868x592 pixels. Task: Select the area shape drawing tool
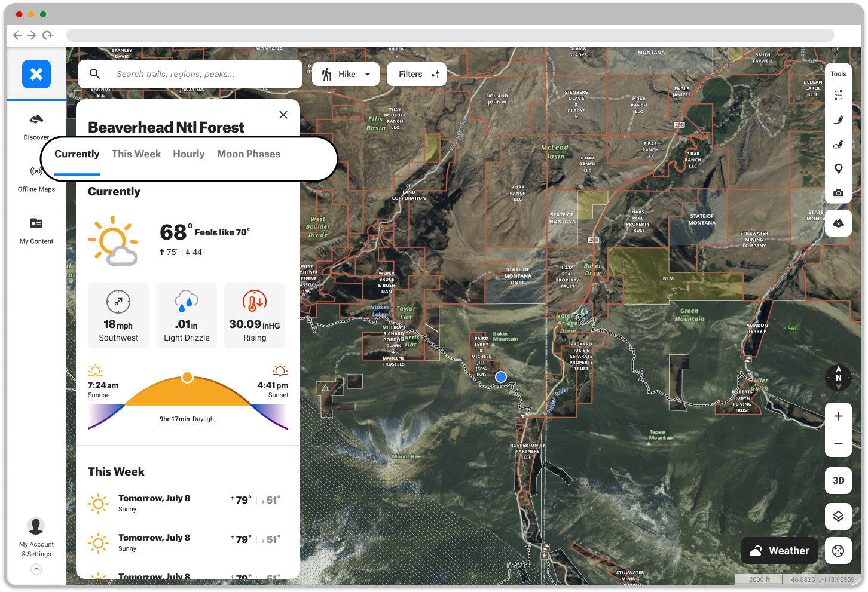[838, 144]
